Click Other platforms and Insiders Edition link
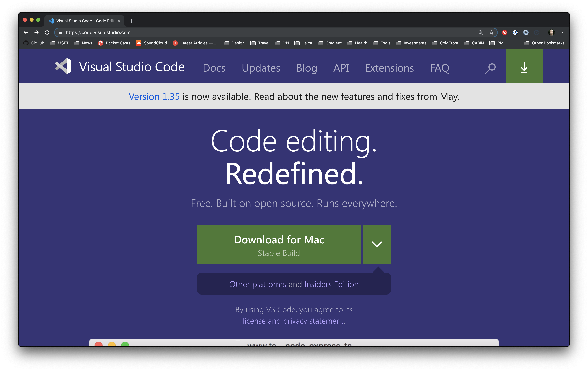Image resolution: width=588 pixels, height=371 pixels. (x=294, y=284)
